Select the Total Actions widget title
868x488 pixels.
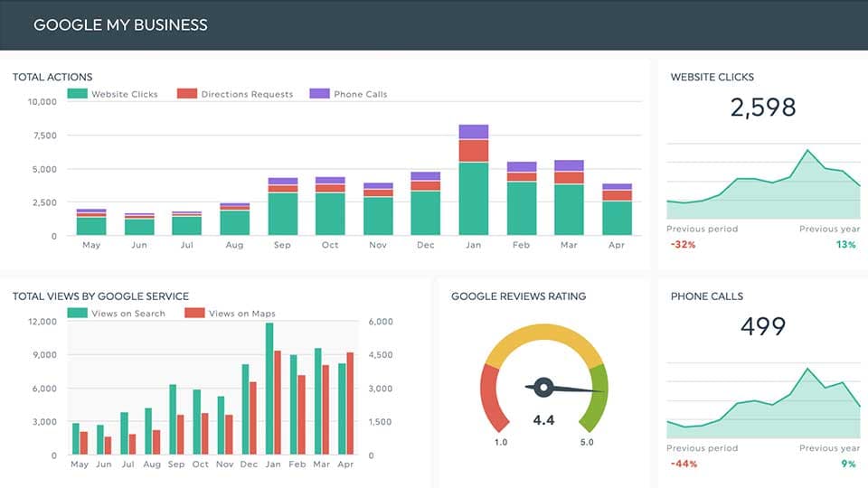pyautogui.click(x=52, y=77)
